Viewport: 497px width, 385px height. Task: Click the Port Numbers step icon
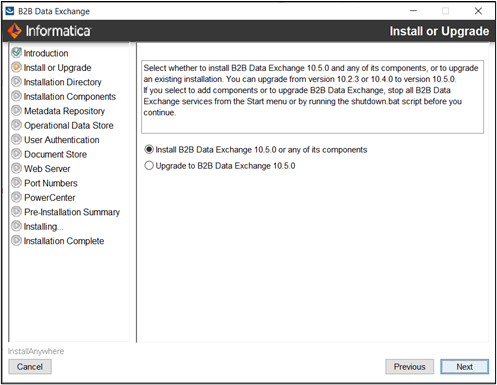(x=16, y=182)
